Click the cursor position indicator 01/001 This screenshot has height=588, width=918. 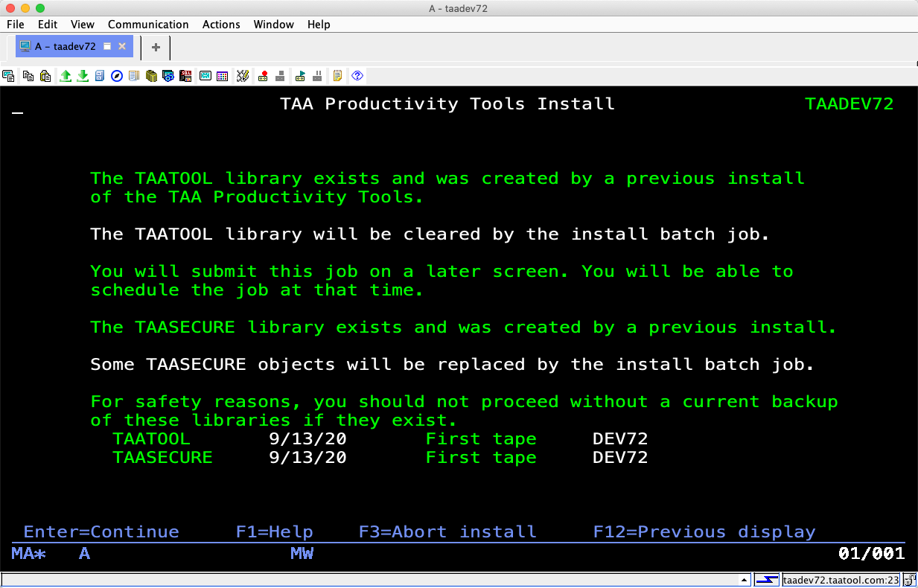[872, 554]
